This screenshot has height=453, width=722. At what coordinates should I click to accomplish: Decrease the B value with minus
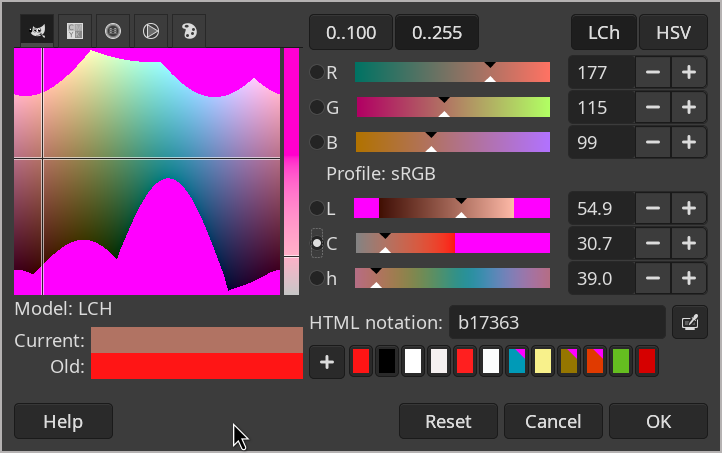[x=653, y=142]
